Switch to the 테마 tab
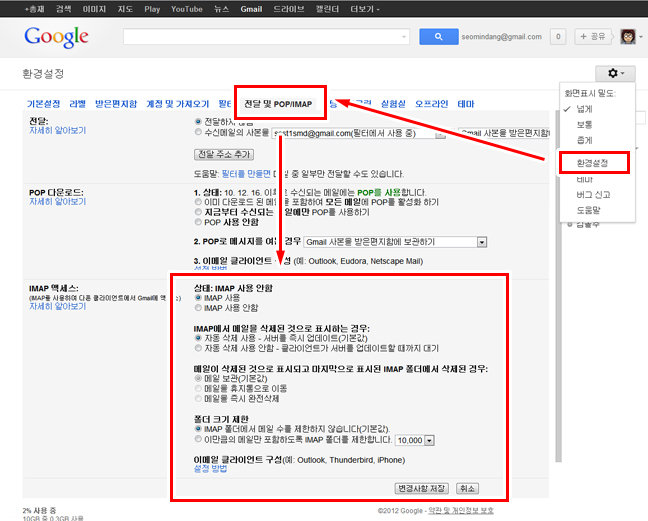 click(x=466, y=104)
